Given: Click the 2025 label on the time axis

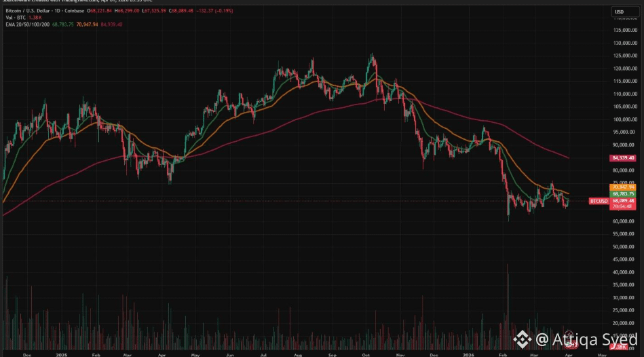Looking at the screenshot, I should [x=62, y=354].
